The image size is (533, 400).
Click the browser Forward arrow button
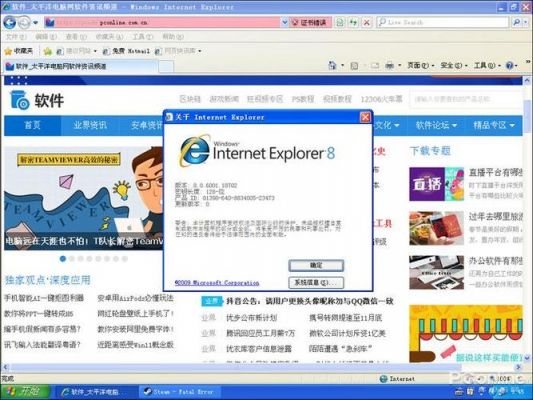coord(24,23)
